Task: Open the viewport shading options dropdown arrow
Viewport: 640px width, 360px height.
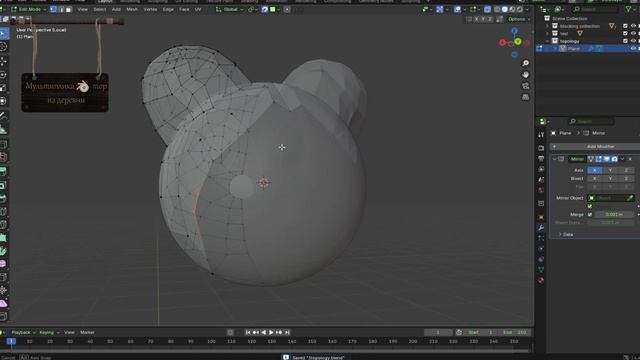Action: [527, 9]
